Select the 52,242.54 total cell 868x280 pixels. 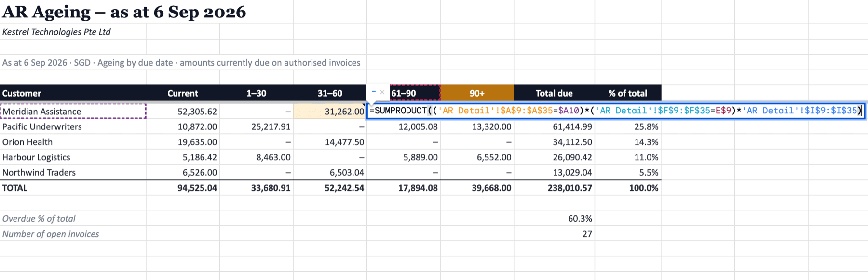330,188
